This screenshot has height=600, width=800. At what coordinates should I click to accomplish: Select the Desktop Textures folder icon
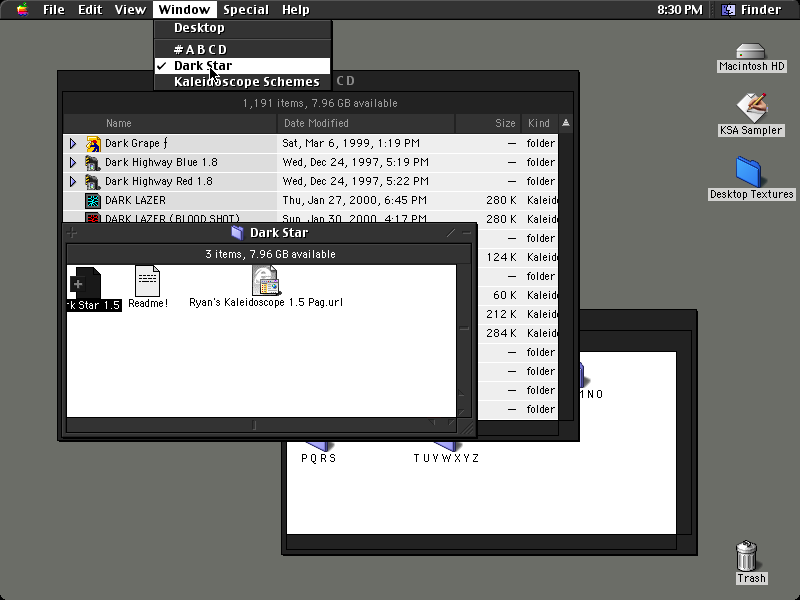tap(749, 172)
